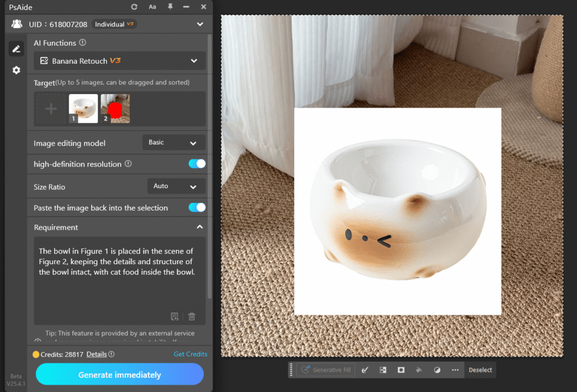This screenshot has width=577, height=392.
Task: Open the Size Ratio Auto dropdown
Action: pos(176,186)
